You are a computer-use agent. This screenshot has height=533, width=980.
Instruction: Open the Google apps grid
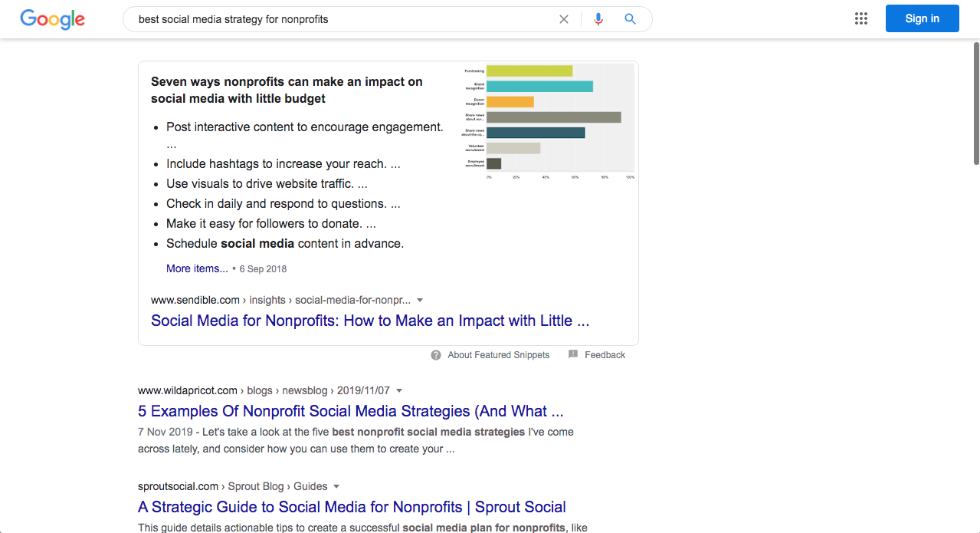(x=861, y=19)
